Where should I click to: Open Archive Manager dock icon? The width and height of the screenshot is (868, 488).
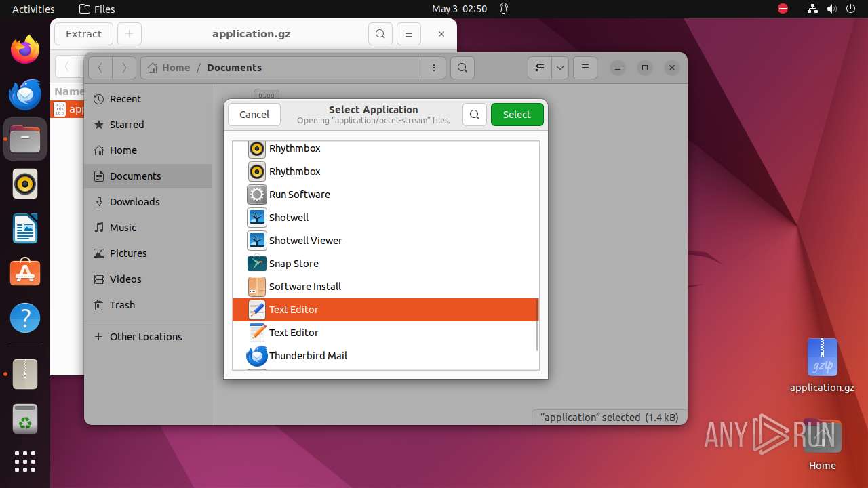[25, 373]
